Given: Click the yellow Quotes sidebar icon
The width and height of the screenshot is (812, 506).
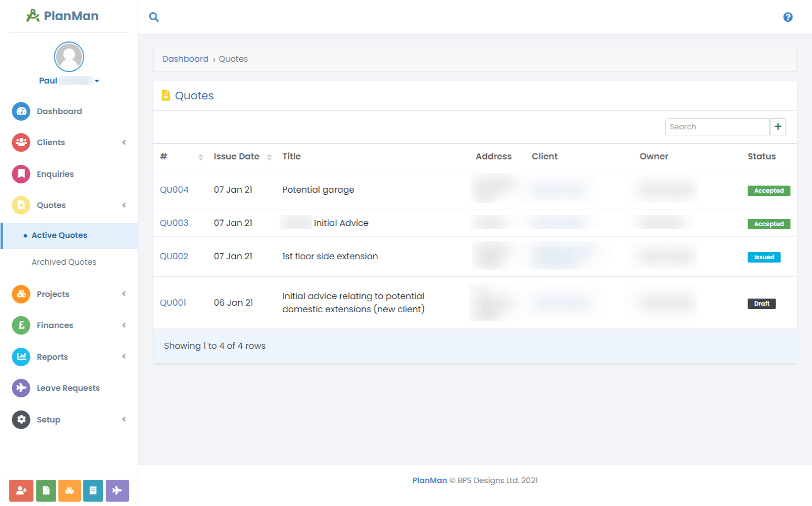Looking at the screenshot, I should click(x=21, y=205).
